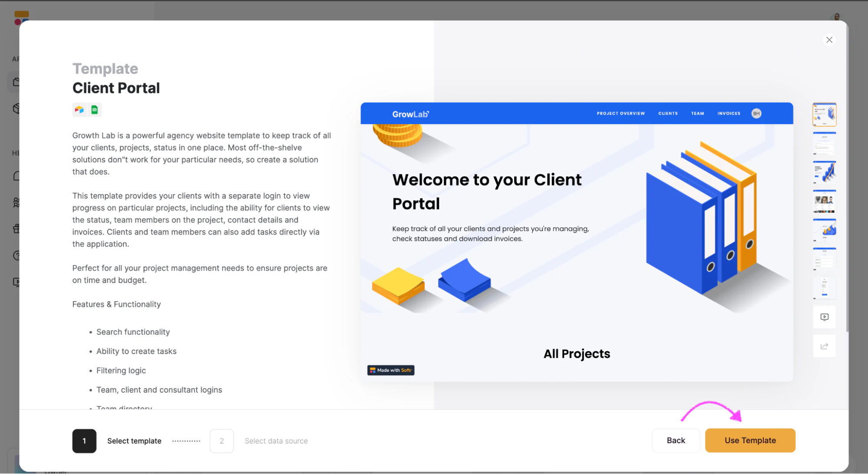The image size is (868, 474).
Task: Click the BH avatar in preview header
Action: pyautogui.click(x=756, y=113)
